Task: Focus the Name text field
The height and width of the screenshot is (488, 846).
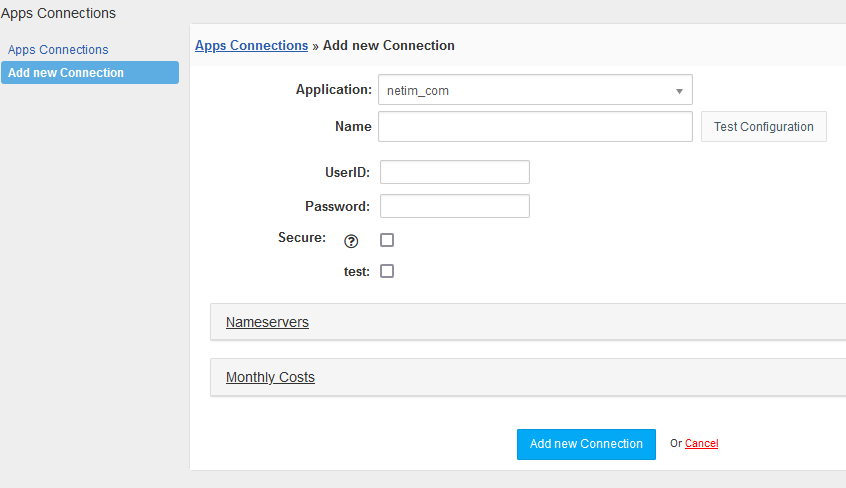Action: [x=535, y=126]
